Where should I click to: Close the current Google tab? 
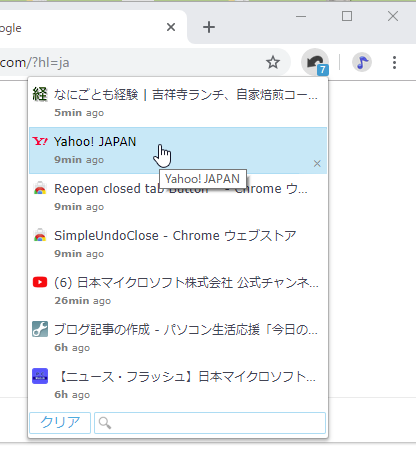click(171, 27)
